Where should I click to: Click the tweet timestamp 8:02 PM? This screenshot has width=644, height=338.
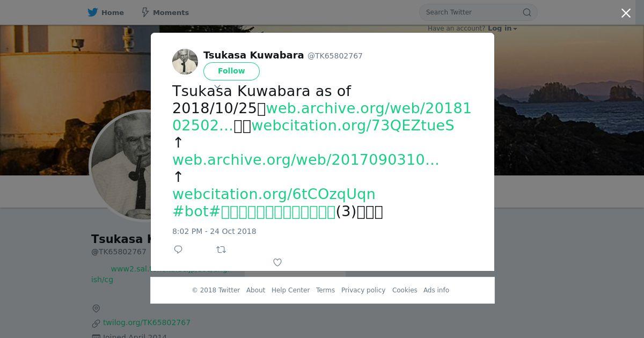[214, 231]
